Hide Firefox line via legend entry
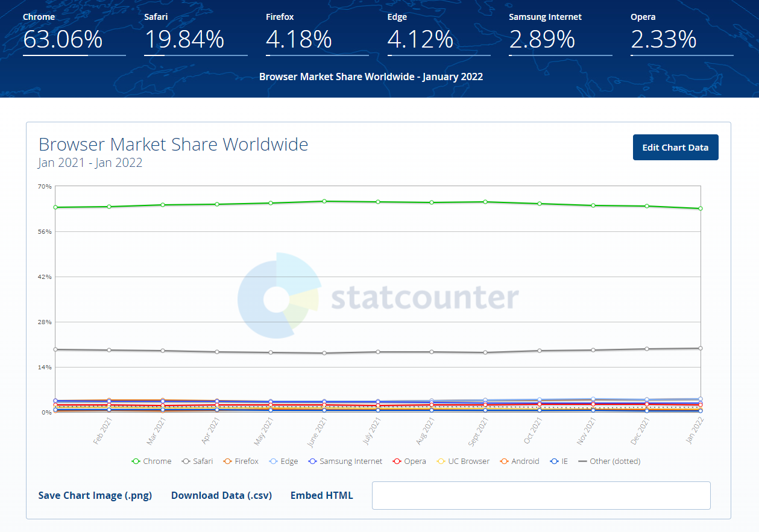The width and height of the screenshot is (759, 532). tap(241, 462)
